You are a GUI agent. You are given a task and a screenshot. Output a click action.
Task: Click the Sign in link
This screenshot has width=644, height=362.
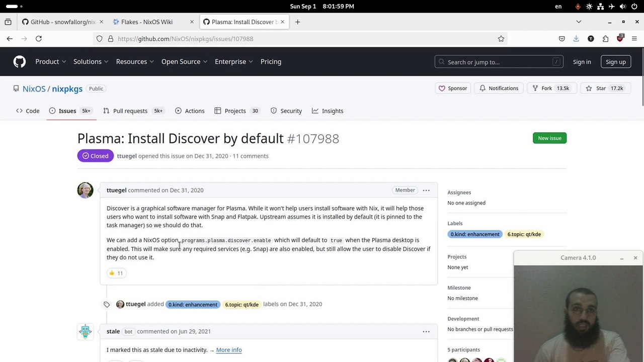tap(582, 62)
